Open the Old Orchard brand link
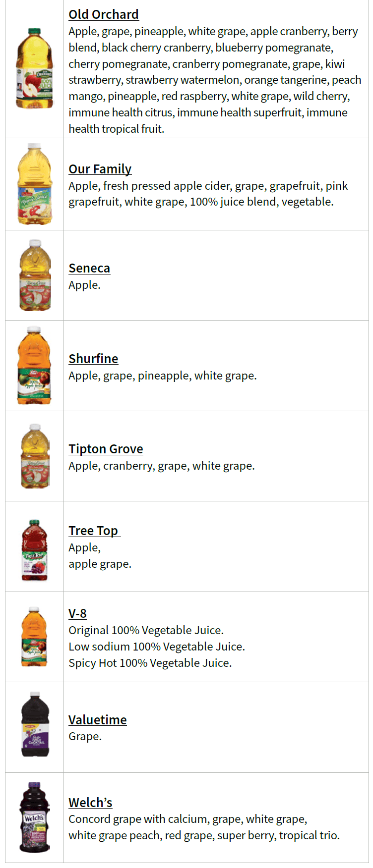 tap(103, 14)
